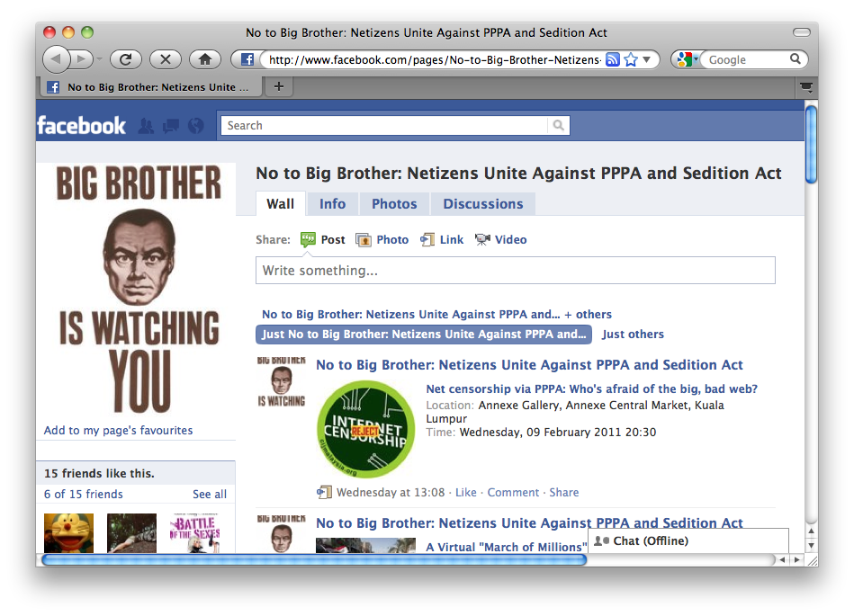Click the scroll left arrow
Screen dimensions: 854x616
click(x=783, y=560)
